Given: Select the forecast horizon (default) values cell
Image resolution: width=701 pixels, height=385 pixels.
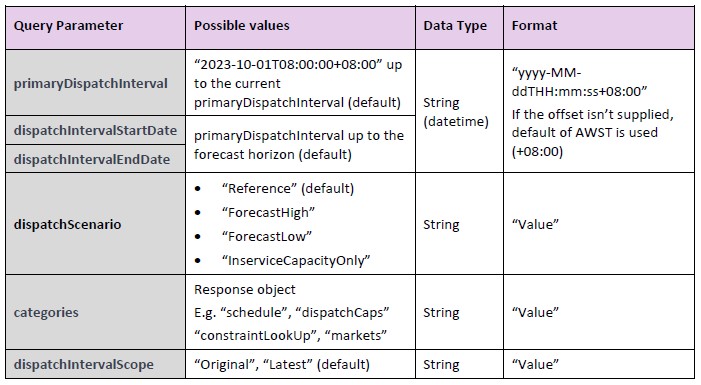Looking at the screenshot, I should point(300,144).
